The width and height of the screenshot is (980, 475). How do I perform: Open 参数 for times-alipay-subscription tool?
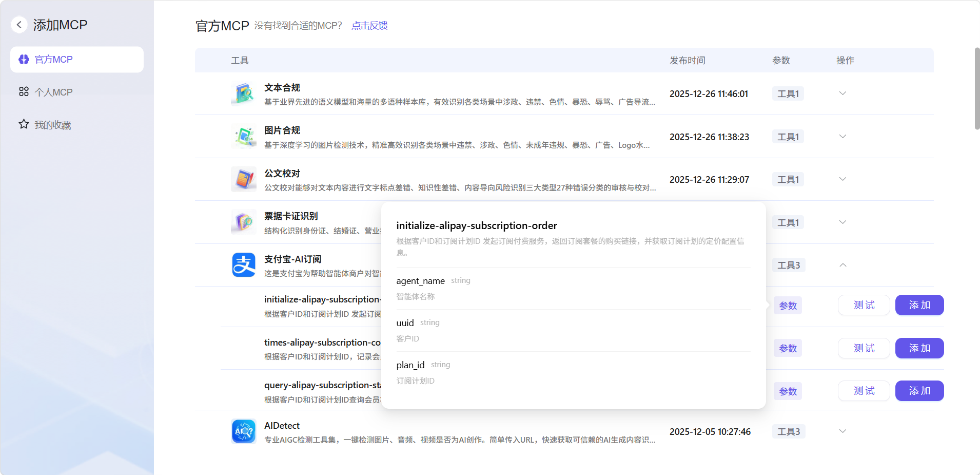tap(788, 348)
